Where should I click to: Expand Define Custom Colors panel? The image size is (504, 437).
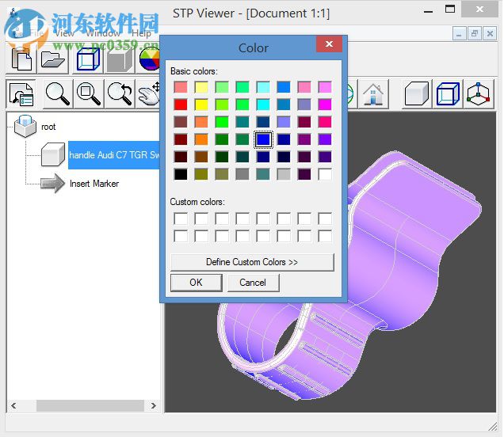[252, 262]
